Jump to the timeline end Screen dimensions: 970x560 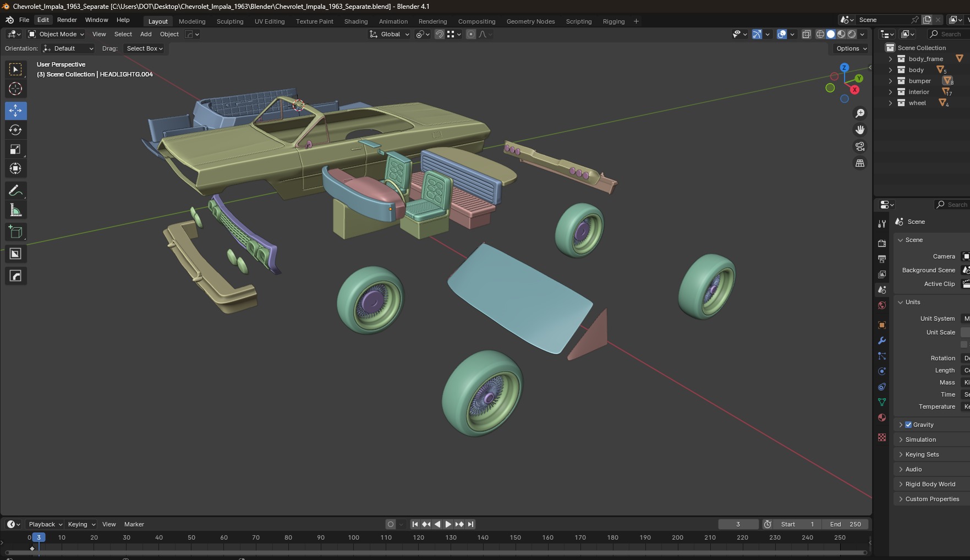(x=470, y=524)
